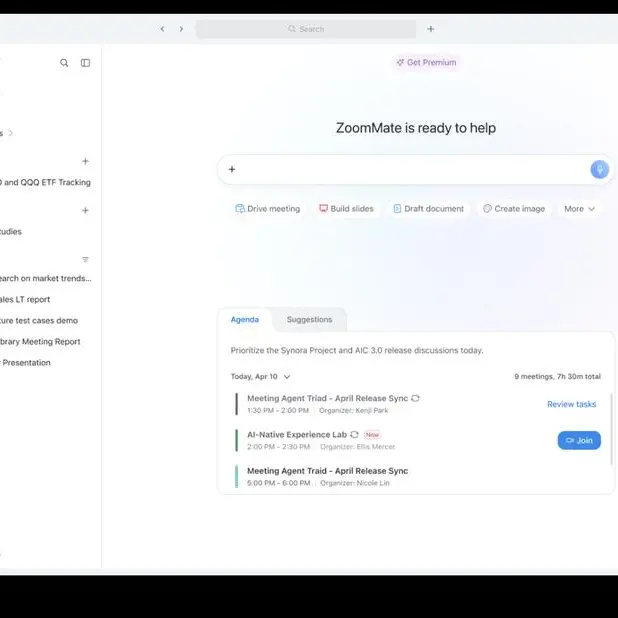
Task: Click the Join button for AI-Native Experience Lab
Action: 579,440
